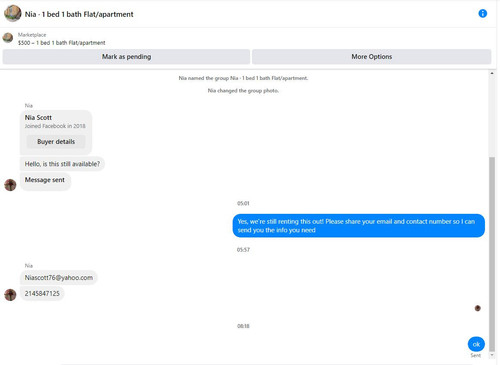Click the 05:57 timestamp
Screen dimensions: 500x365
click(x=243, y=250)
